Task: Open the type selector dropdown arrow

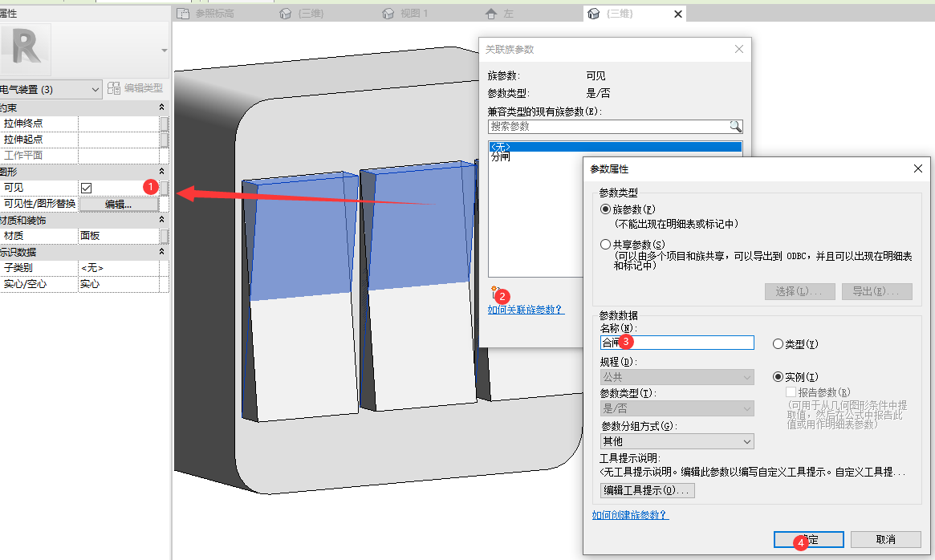Action: pos(164,50)
